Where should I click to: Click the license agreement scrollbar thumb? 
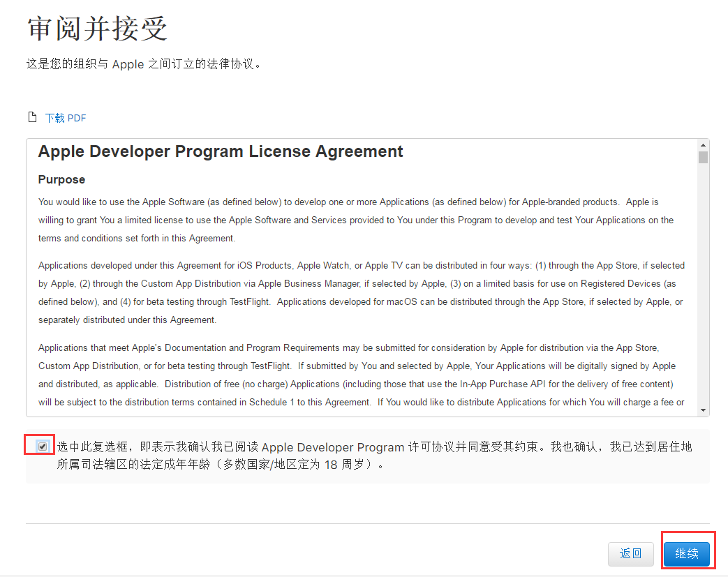pos(703,157)
